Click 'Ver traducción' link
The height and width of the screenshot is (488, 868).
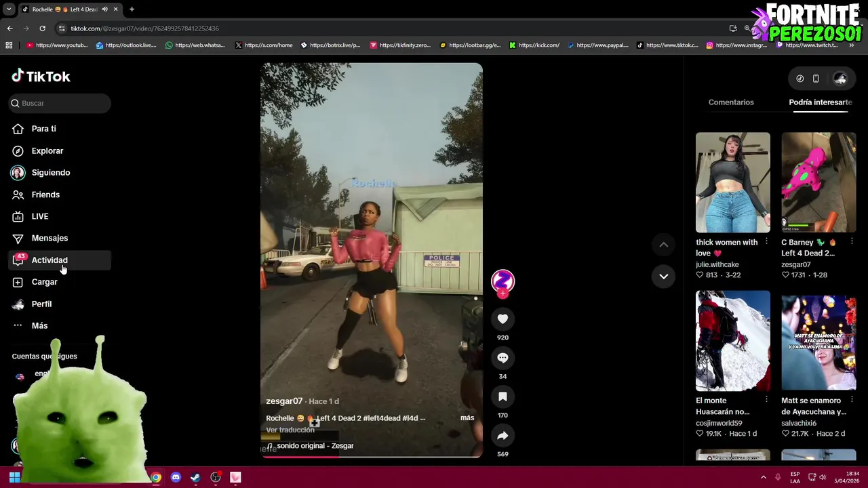(x=290, y=430)
